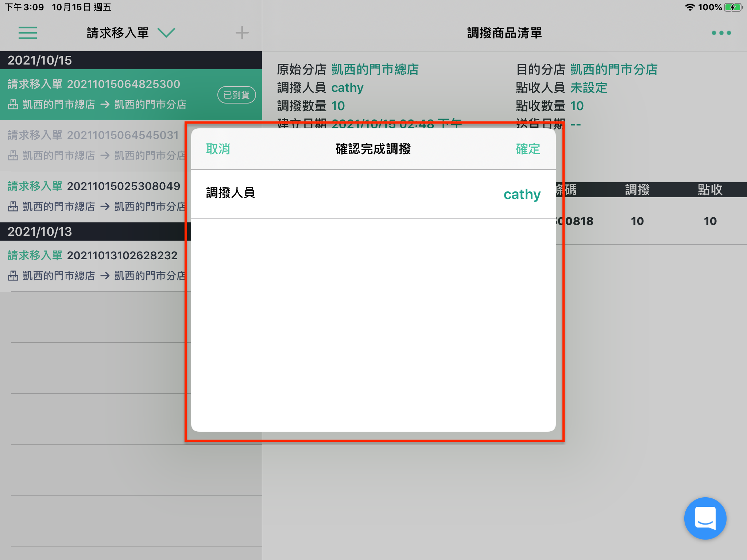Click the 已到貨 status badge
747x560 pixels.
236,95
